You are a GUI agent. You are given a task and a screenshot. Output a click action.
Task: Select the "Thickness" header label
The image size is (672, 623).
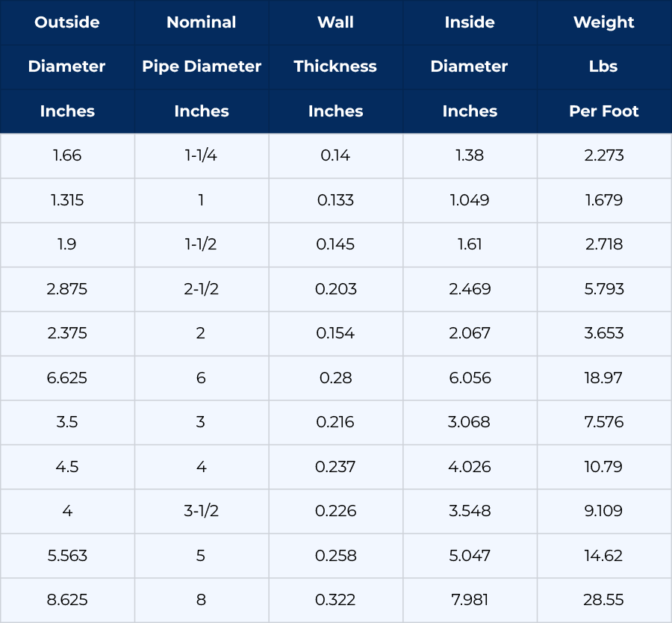[335, 66]
